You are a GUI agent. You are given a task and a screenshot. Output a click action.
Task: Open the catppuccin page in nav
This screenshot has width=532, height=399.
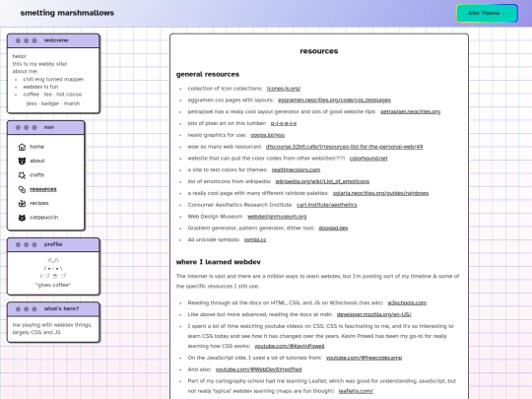pos(43,217)
